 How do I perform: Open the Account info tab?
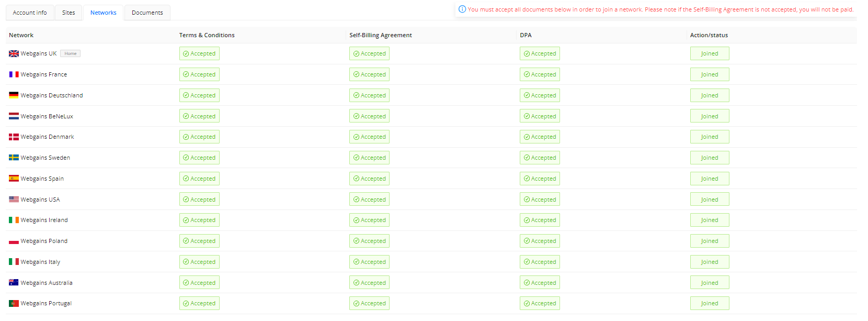pyautogui.click(x=30, y=13)
